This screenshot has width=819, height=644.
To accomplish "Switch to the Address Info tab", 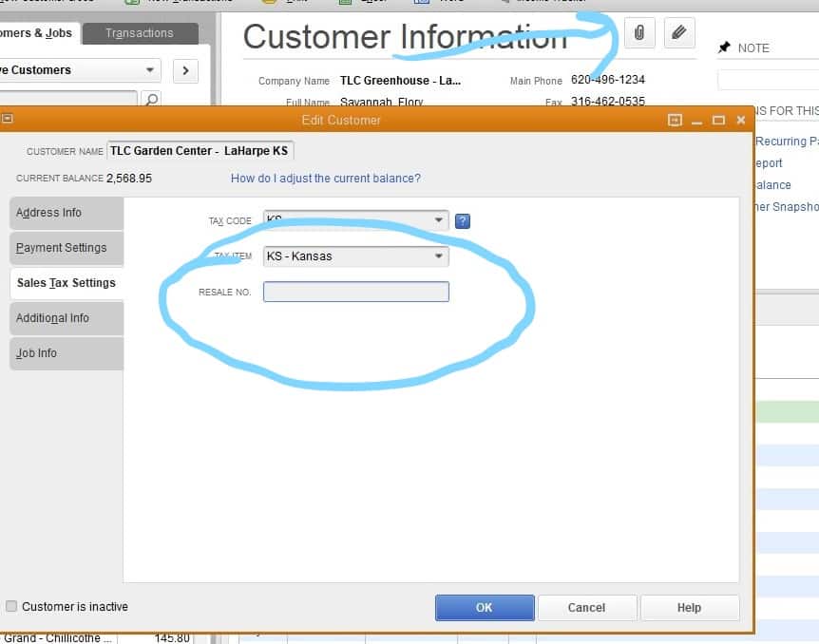I will 67,213.
